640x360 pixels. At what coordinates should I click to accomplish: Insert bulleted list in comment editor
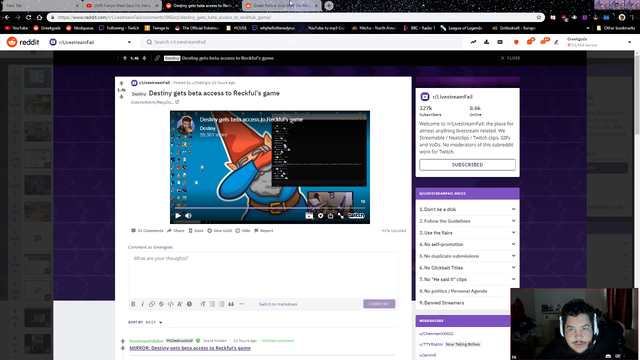[212, 304]
